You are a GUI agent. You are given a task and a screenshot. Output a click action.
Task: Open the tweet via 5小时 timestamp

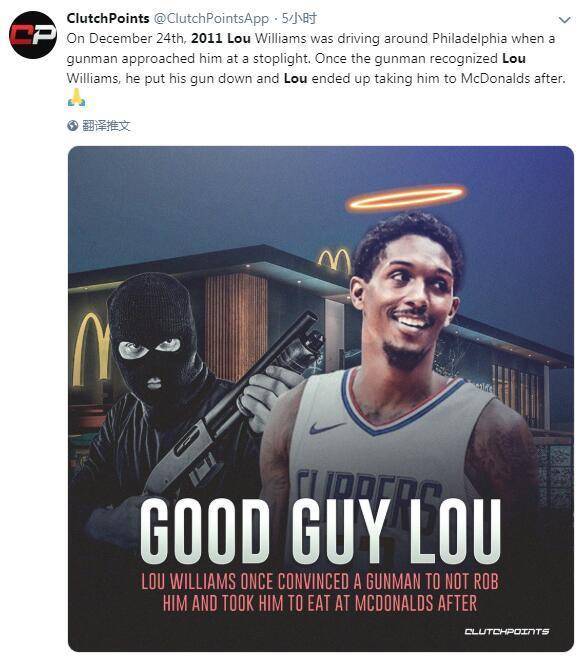click(299, 18)
